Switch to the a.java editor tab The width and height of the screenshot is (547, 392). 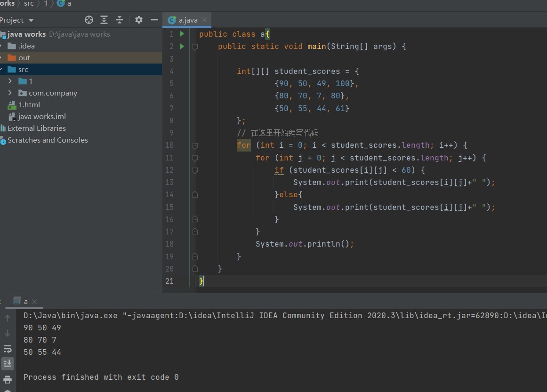187,20
